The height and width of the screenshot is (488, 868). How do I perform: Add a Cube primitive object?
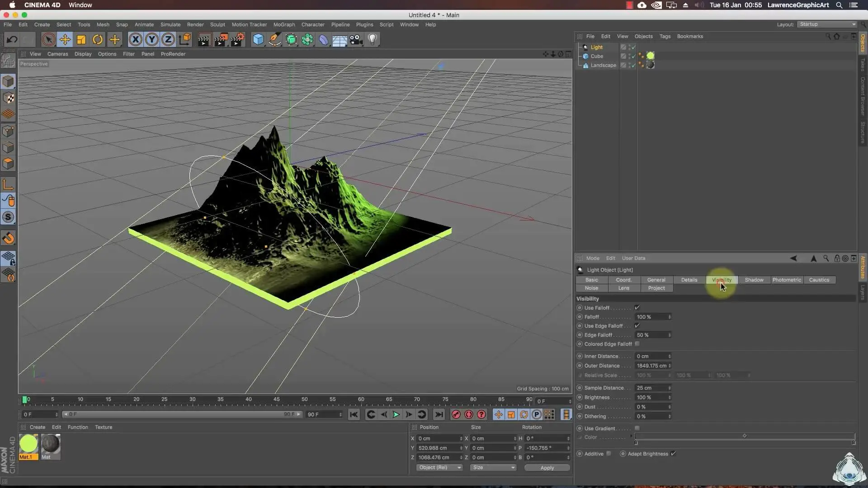tap(258, 40)
